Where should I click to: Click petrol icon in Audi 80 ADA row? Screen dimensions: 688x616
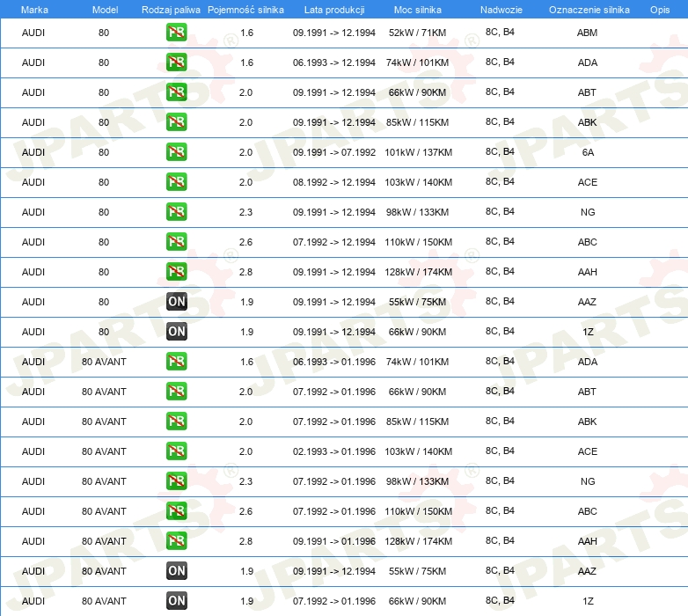[x=176, y=62]
